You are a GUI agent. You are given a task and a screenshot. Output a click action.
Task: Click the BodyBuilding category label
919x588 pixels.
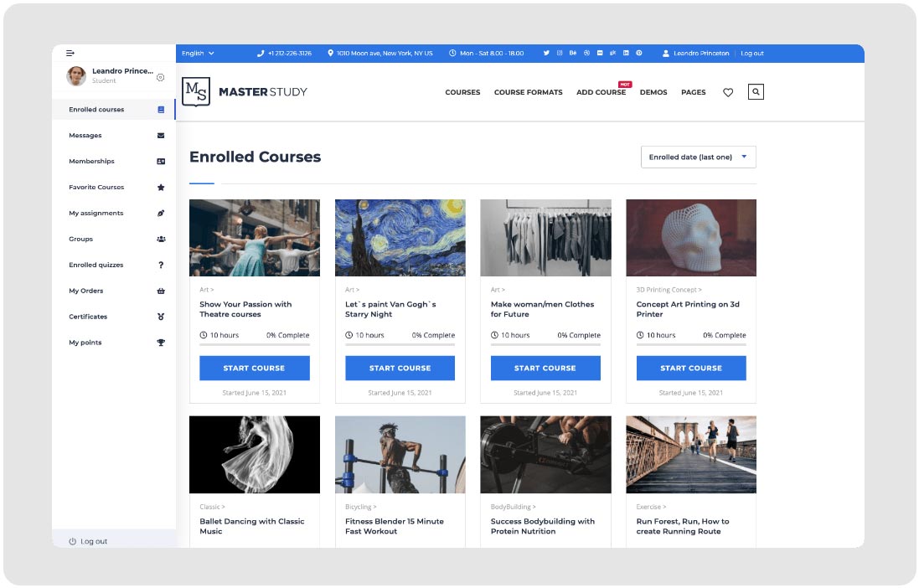click(x=513, y=507)
